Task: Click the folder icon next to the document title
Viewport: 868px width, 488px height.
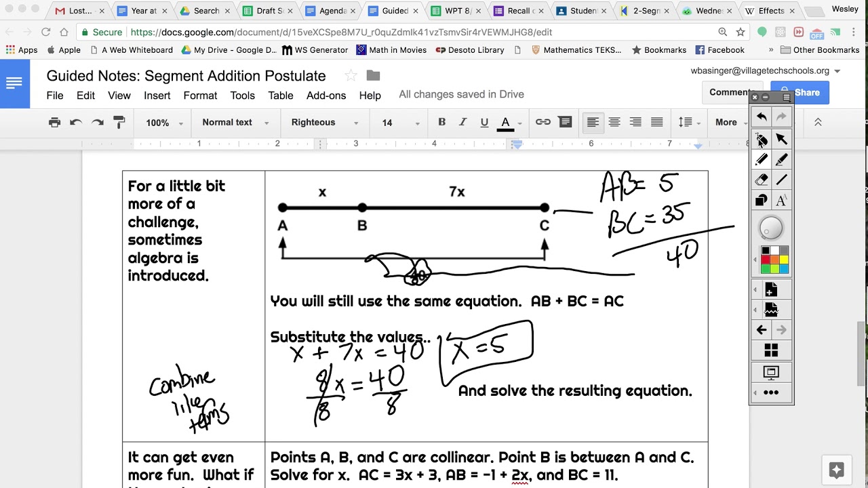Action: point(373,75)
